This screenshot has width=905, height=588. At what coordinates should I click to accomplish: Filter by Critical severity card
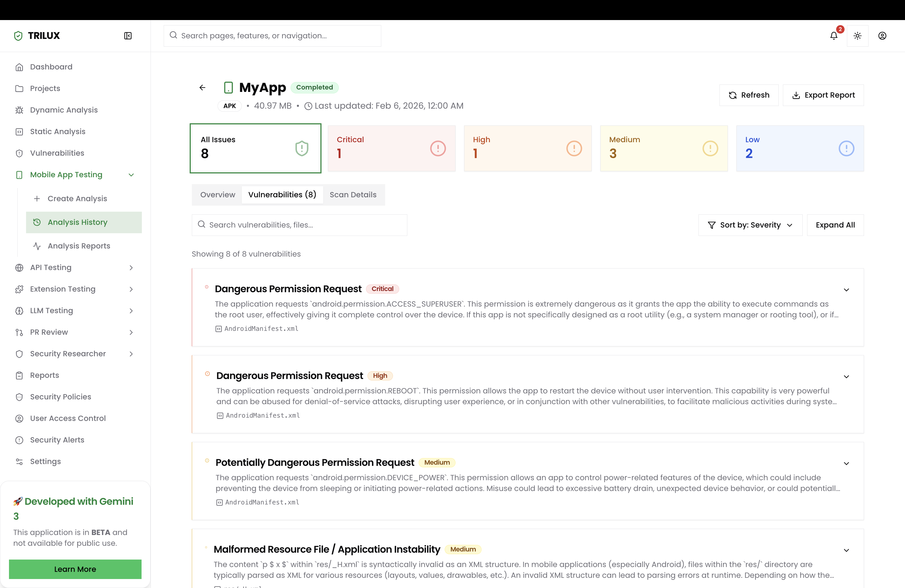click(x=391, y=148)
